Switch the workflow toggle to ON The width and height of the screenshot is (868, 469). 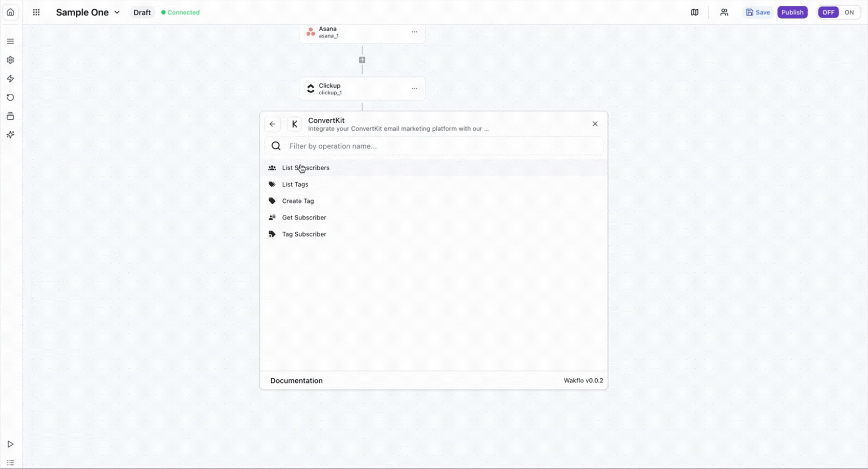tap(850, 12)
